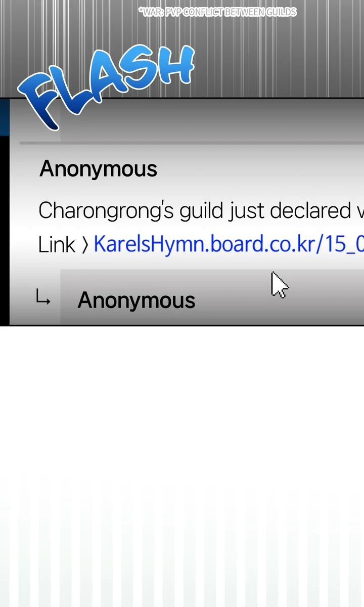Click the WAR: PVP conflict footnote
Image resolution: width=364 pixels, height=607 pixels.
(217, 12)
